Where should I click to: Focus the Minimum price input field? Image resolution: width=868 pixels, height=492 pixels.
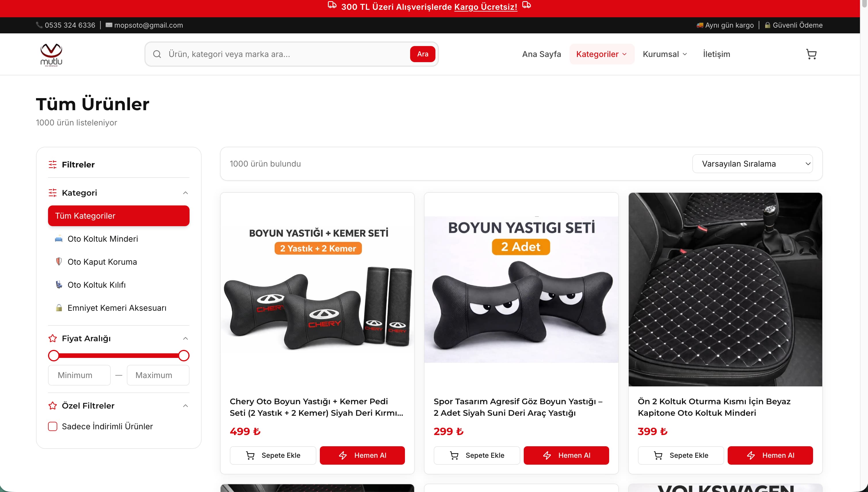pyautogui.click(x=79, y=375)
